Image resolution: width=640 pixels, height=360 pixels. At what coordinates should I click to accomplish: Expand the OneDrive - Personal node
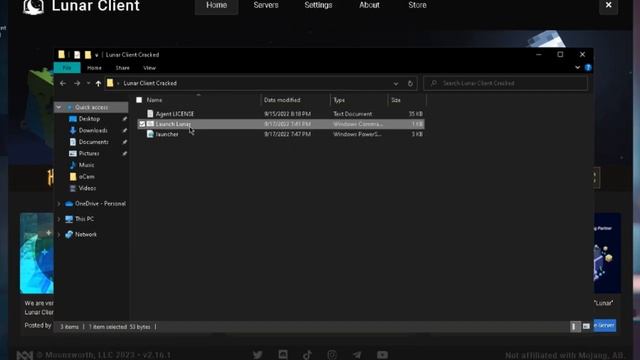59,204
